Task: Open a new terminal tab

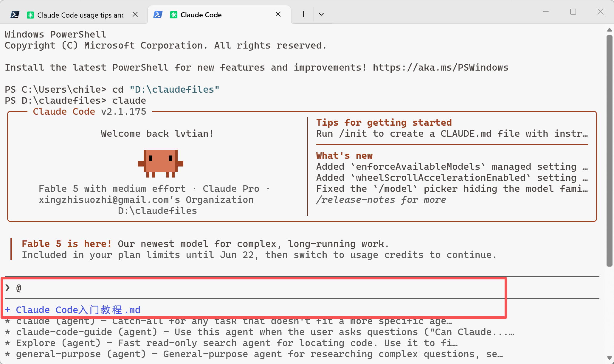Action: coord(303,14)
